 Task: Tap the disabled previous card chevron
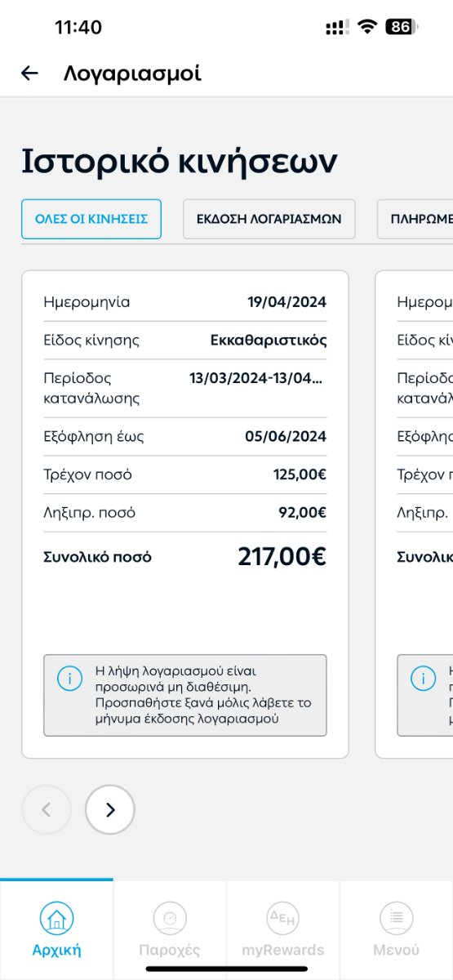click(47, 809)
